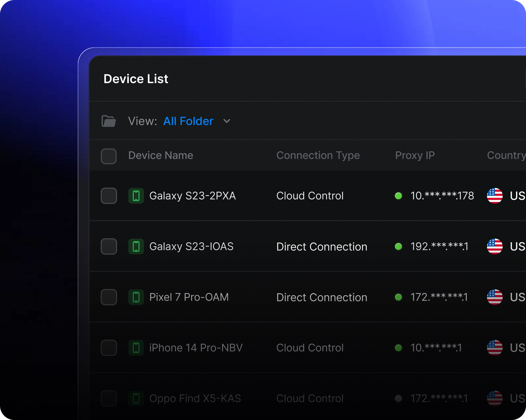This screenshot has width=526, height=420.
Task: Select the Galaxy S23-IOAS row checkbox
Action: click(109, 246)
